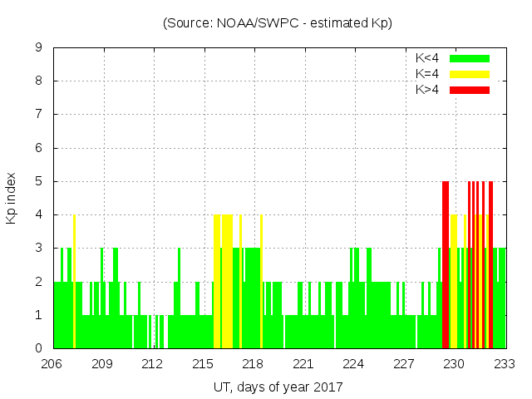Select the K<4 legend label text

427,58
